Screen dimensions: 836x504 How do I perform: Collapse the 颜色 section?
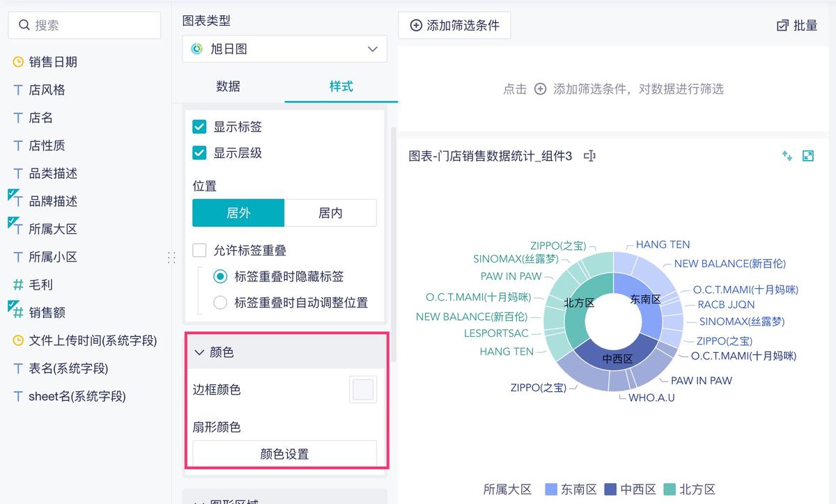(200, 352)
